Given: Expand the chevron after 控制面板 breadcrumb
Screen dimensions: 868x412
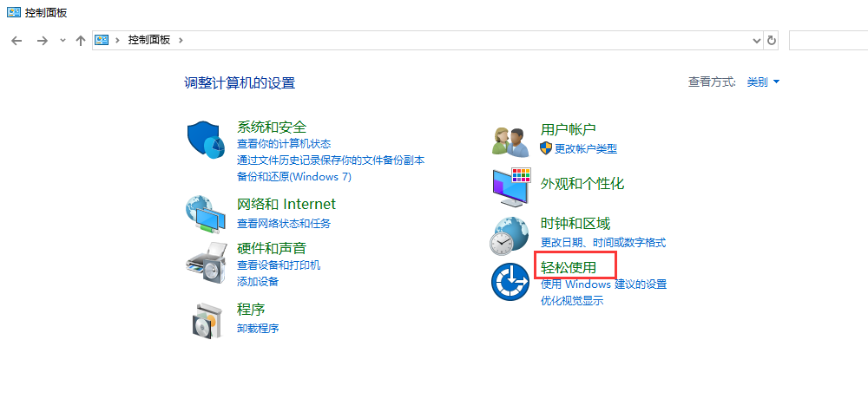Looking at the screenshot, I should [181, 40].
